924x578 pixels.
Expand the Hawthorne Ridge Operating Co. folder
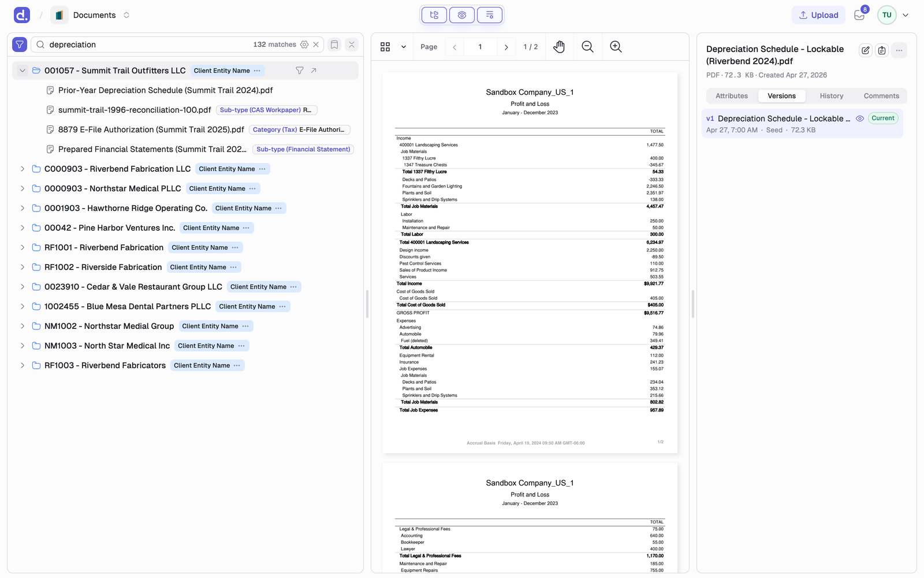coord(23,208)
